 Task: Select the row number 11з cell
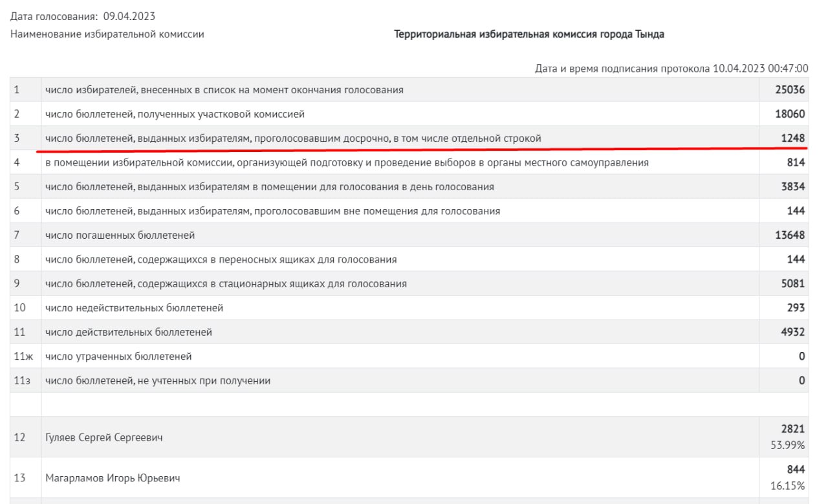coord(20,381)
